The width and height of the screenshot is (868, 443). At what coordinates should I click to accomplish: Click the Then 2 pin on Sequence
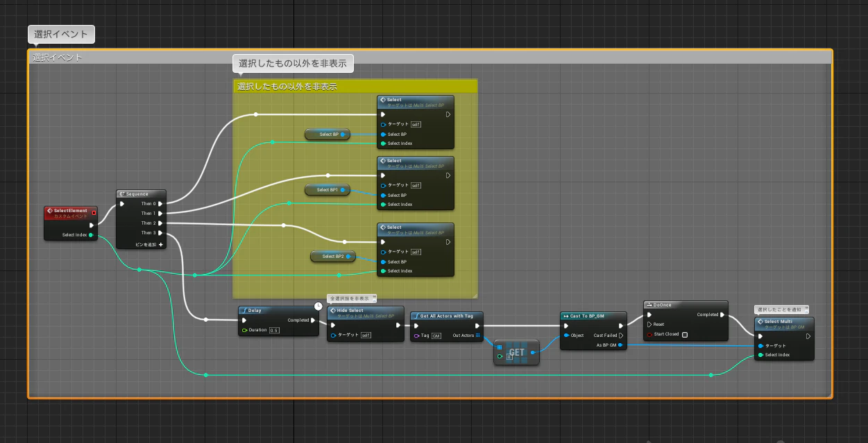(160, 223)
